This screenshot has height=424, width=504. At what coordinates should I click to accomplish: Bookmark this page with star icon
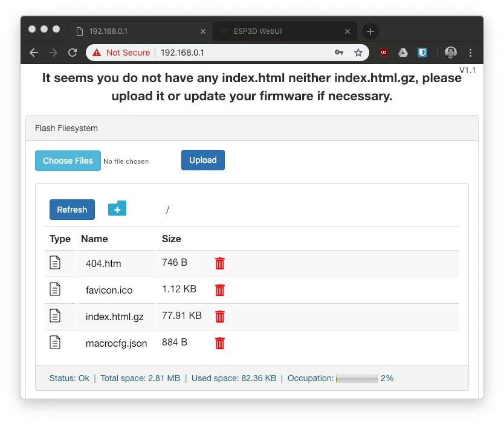point(358,53)
